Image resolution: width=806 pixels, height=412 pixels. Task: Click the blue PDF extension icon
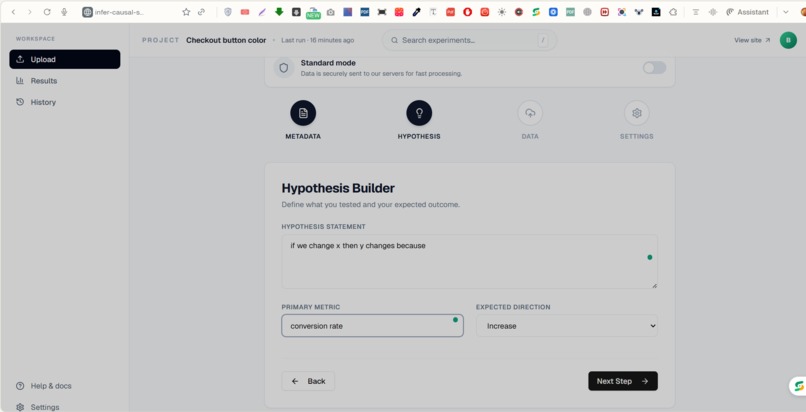pos(364,12)
